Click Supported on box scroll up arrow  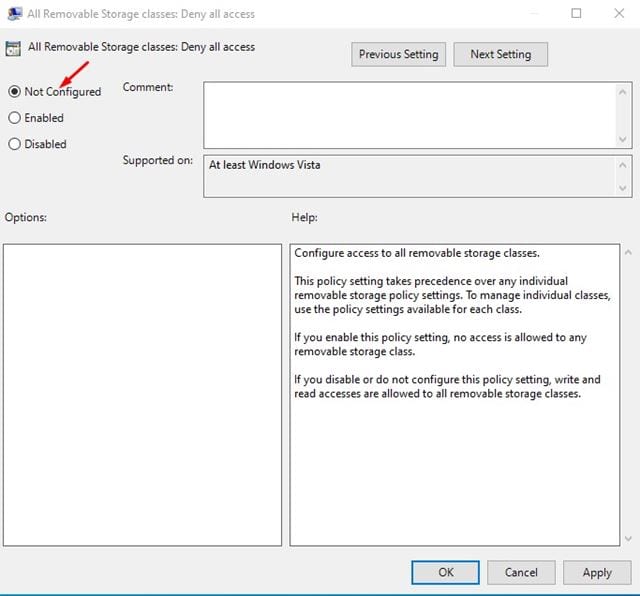[x=624, y=164]
